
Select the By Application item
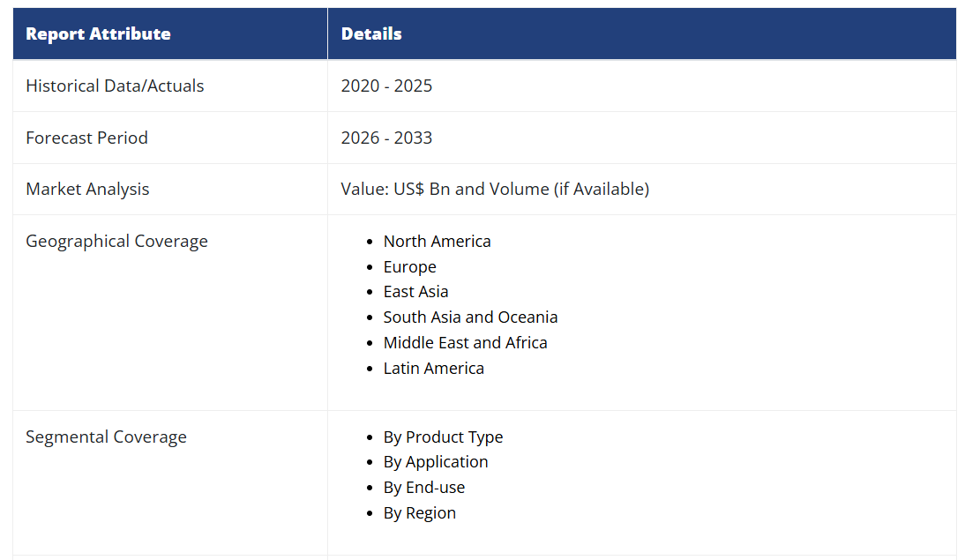tap(435, 461)
